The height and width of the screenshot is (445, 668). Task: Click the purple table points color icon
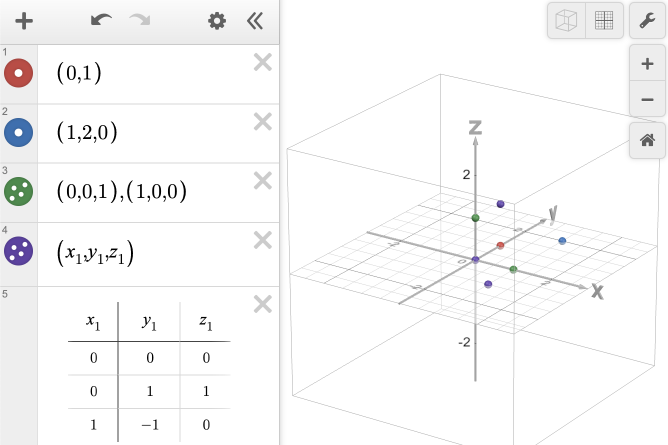click(19, 250)
